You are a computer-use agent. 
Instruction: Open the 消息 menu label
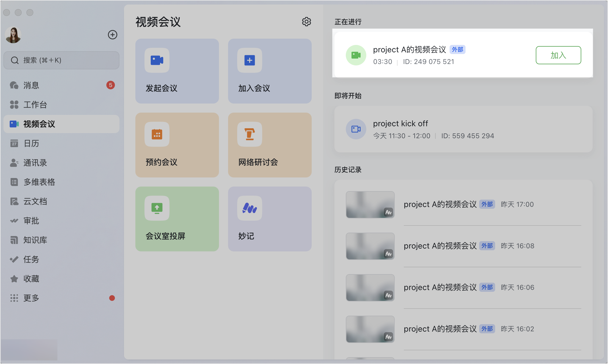[31, 85]
